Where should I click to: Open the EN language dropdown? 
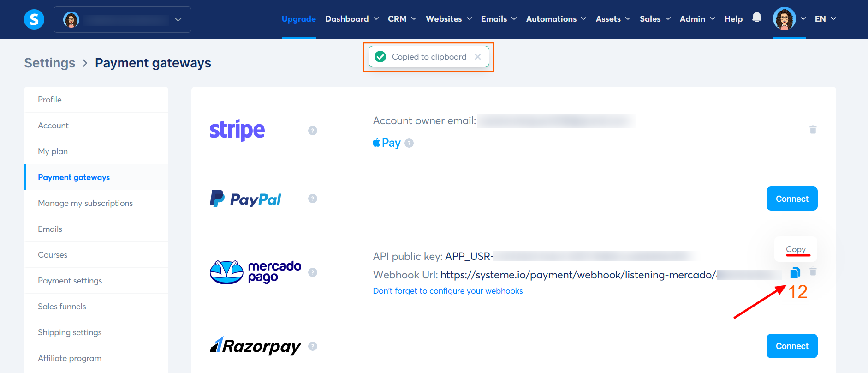coord(826,19)
